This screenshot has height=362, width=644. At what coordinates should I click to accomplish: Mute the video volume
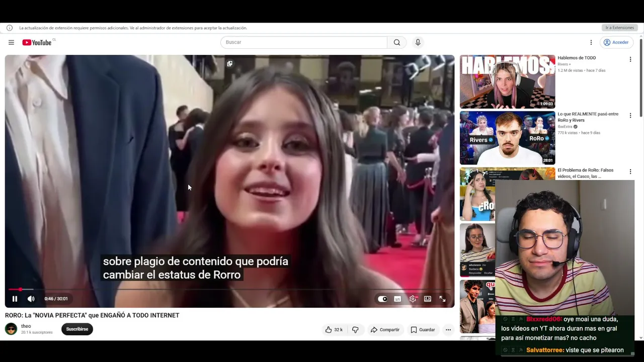(31, 299)
